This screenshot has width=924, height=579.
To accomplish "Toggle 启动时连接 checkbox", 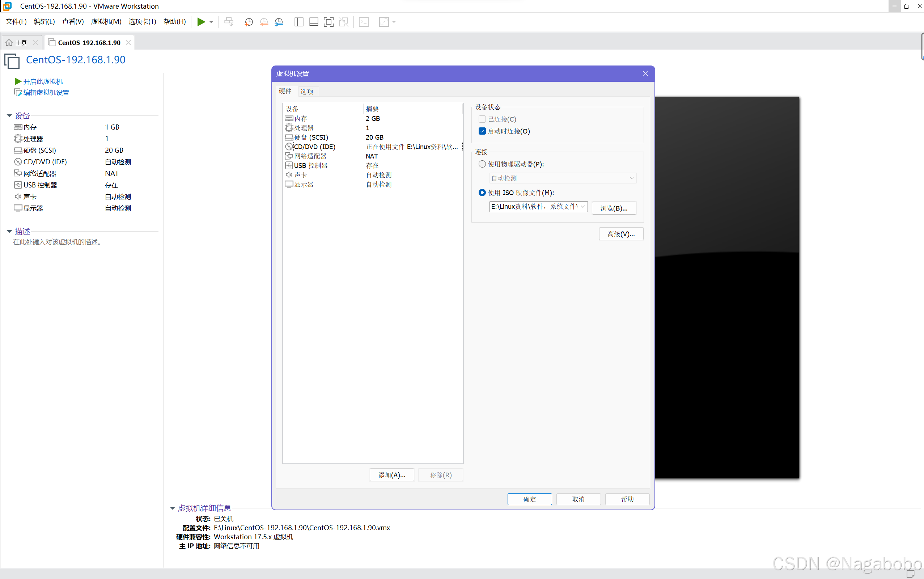I will tap(482, 131).
